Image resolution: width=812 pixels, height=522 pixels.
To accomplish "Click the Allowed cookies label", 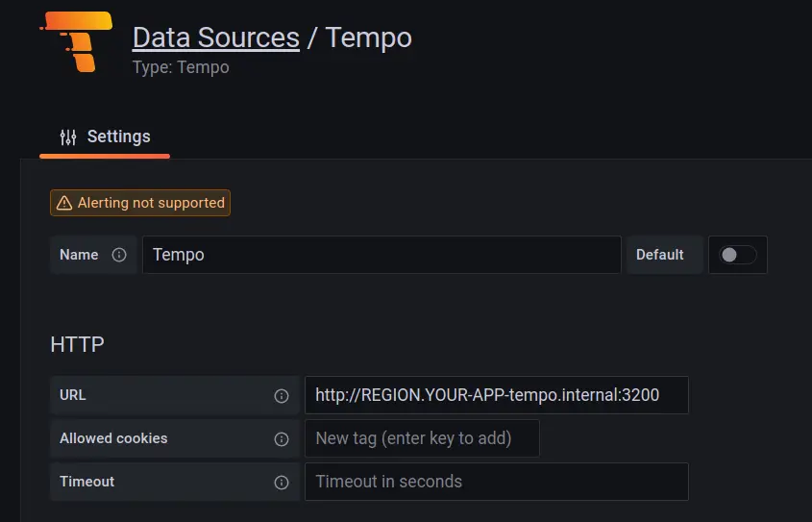I will coord(113,438).
